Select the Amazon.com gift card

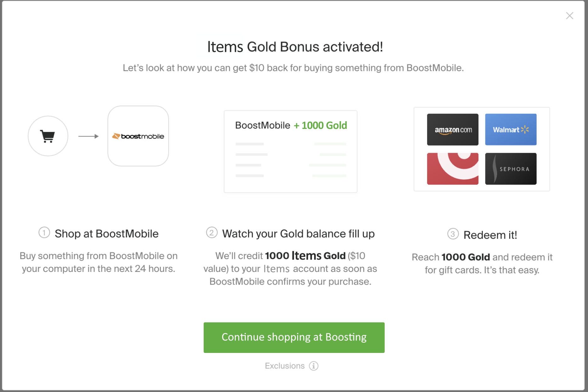[x=453, y=130]
